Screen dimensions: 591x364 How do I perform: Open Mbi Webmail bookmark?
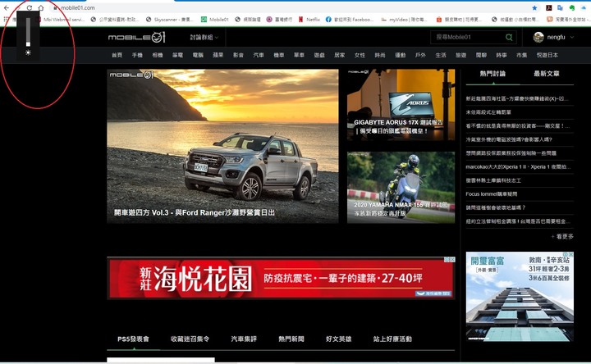point(60,19)
